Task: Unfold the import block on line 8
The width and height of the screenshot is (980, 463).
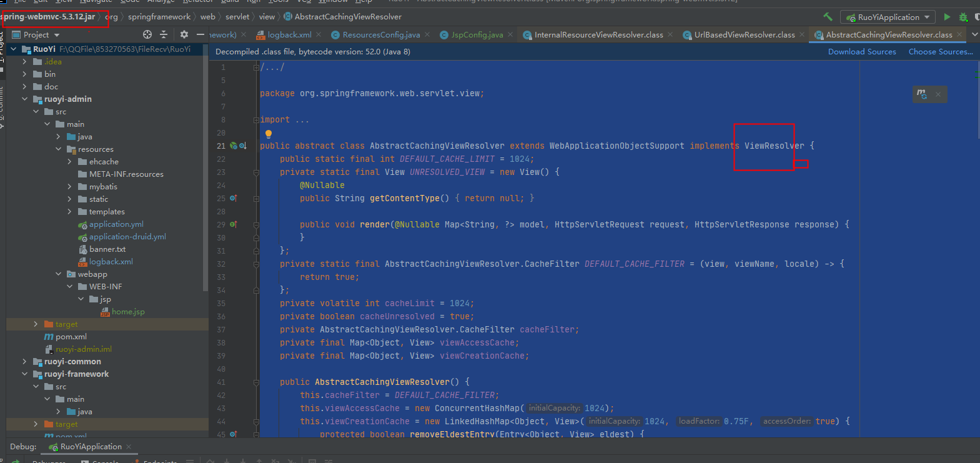Action: click(x=256, y=119)
